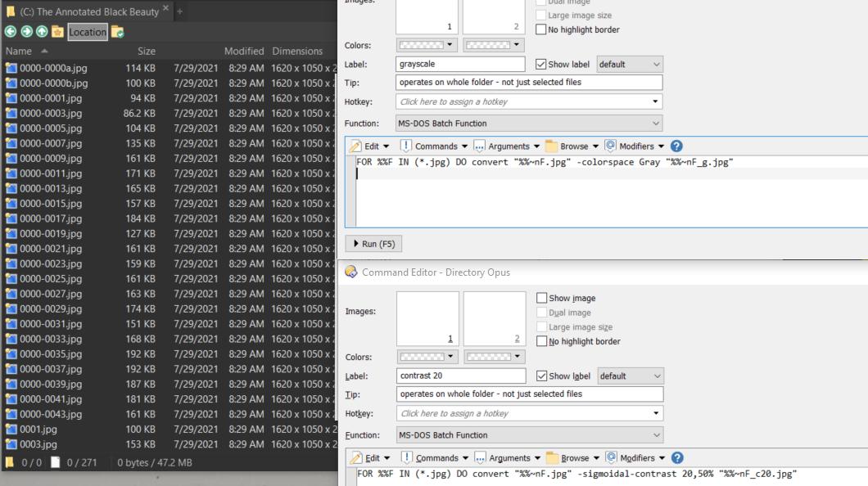The width and height of the screenshot is (868, 486).
Task: Open help icon in grayscale command editor
Action: click(x=676, y=146)
